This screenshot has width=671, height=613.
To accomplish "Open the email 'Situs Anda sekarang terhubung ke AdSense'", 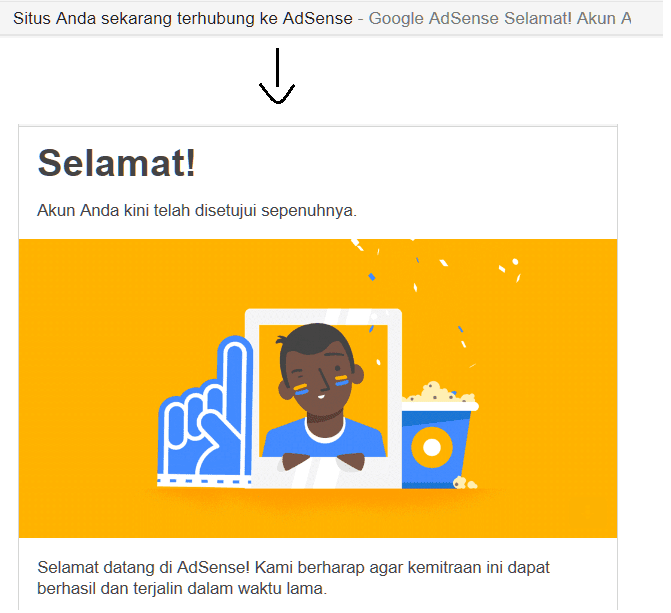I will tap(183, 18).
